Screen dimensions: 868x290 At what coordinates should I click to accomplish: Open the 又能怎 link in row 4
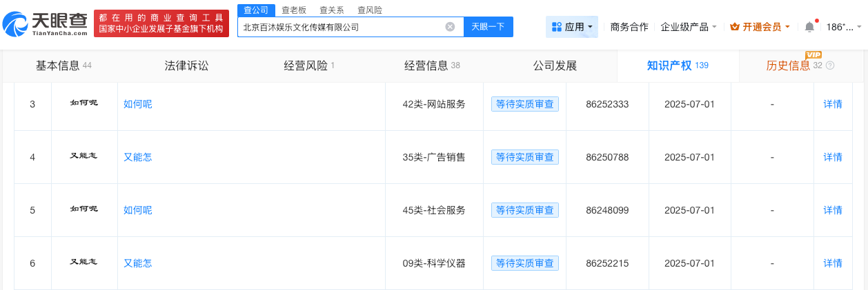[137, 157]
